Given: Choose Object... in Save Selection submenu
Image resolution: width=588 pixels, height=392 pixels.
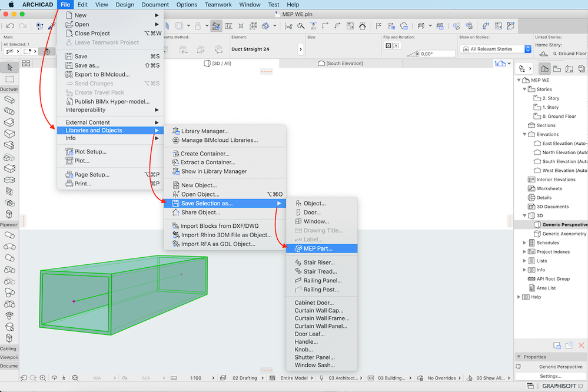Looking at the screenshot, I should pos(322,203).
